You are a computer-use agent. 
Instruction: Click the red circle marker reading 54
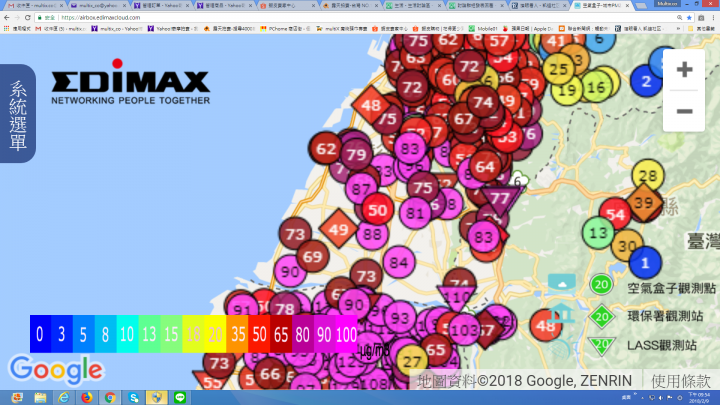(x=615, y=214)
